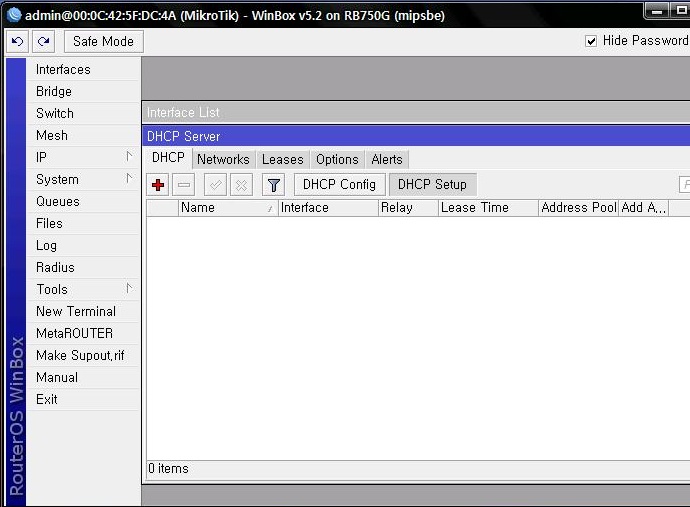Expand the Tools submenu arrow
Image resolution: width=690 pixels, height=507 pixels.
click(x=129, y=288)
